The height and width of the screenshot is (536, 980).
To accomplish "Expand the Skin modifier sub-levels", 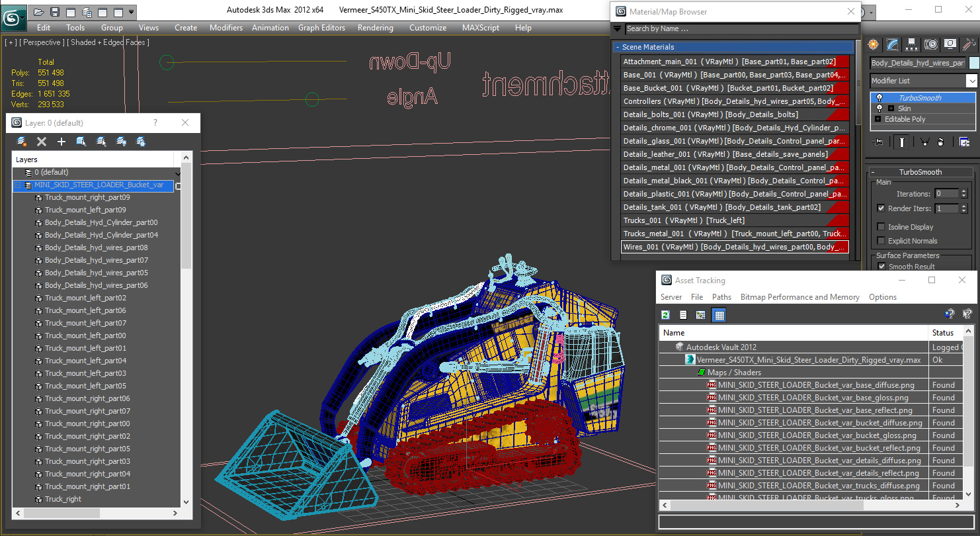I will pos(891,109).
